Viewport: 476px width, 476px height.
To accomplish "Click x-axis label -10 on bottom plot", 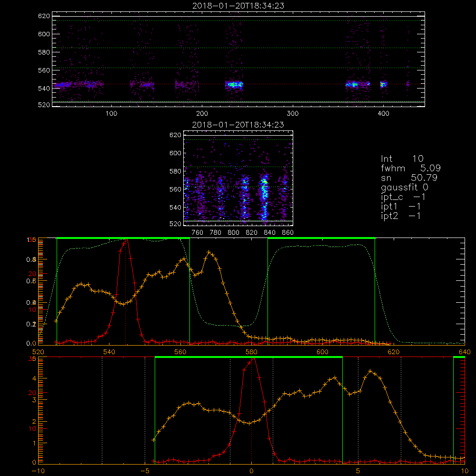I will click(38, 471).
